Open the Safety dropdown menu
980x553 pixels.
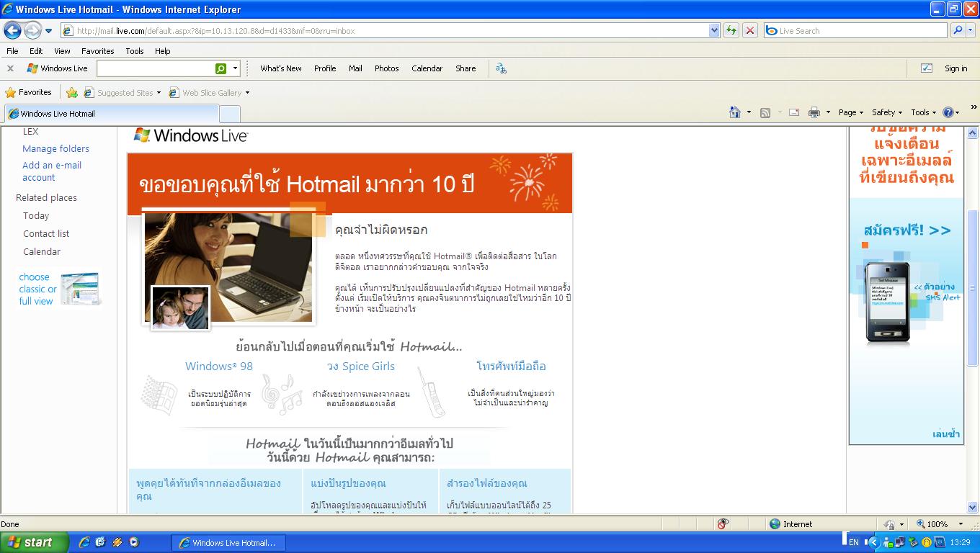pos(887,112)
